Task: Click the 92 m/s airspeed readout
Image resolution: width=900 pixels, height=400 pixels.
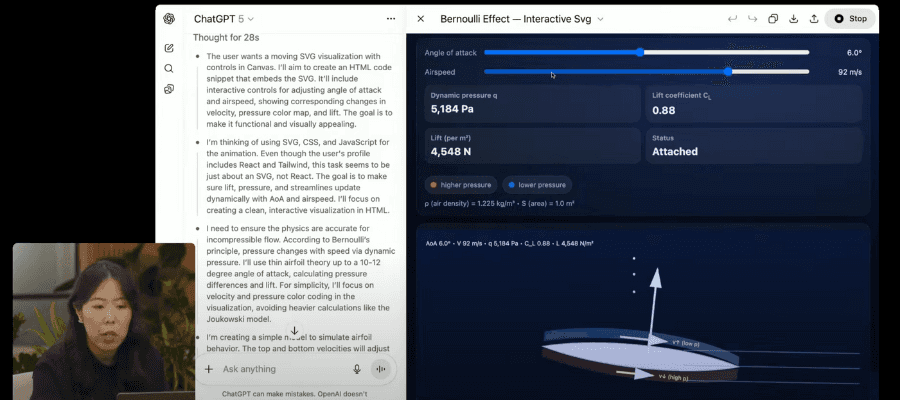Action: 849,72
